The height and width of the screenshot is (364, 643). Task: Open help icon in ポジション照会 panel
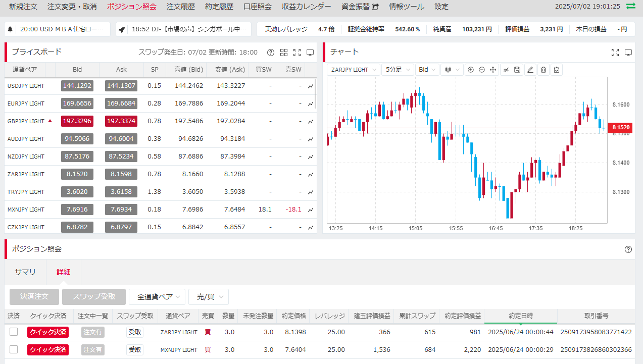point(628,249)
